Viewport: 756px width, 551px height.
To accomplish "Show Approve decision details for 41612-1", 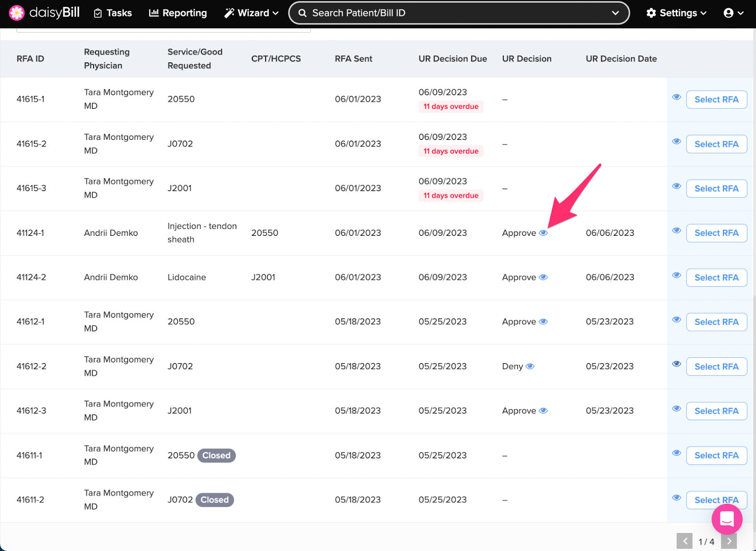I will [x=543, y=322].
